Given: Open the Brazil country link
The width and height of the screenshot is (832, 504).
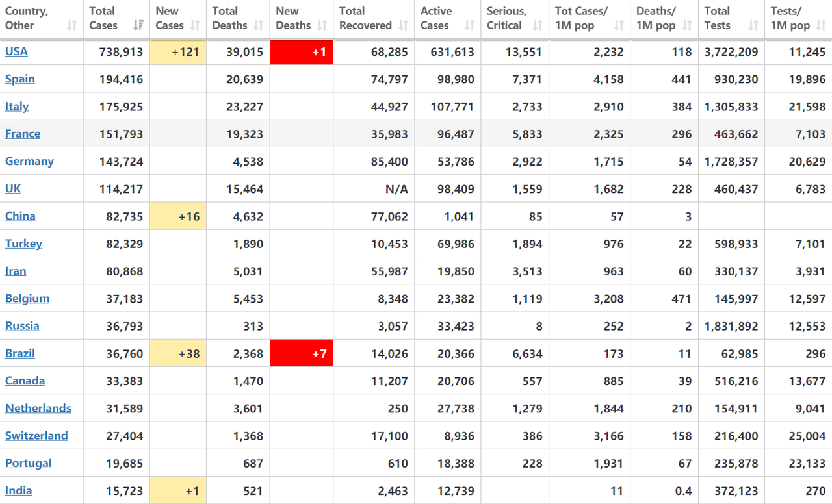Looking at the screenshot, I should click(x=20, y=353).
